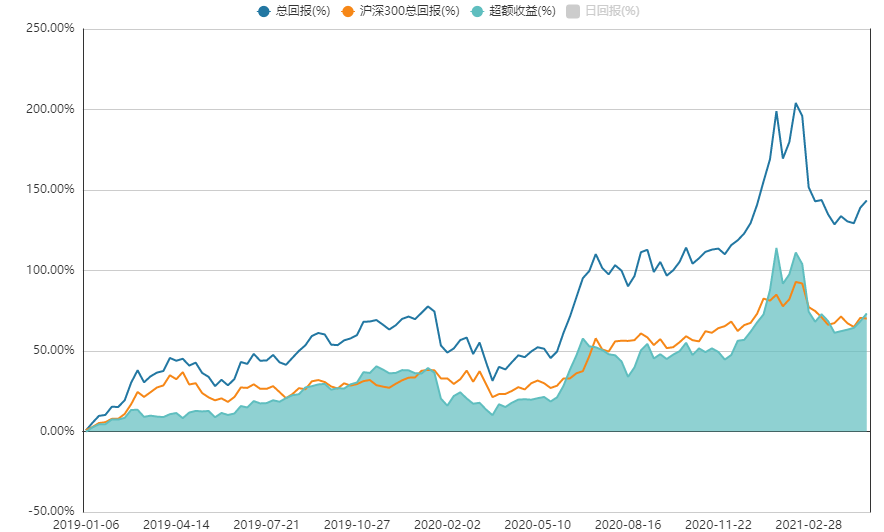Select the 250.00% y-axis label
This screenshot has height=532, width=884.
coord(50,28)
